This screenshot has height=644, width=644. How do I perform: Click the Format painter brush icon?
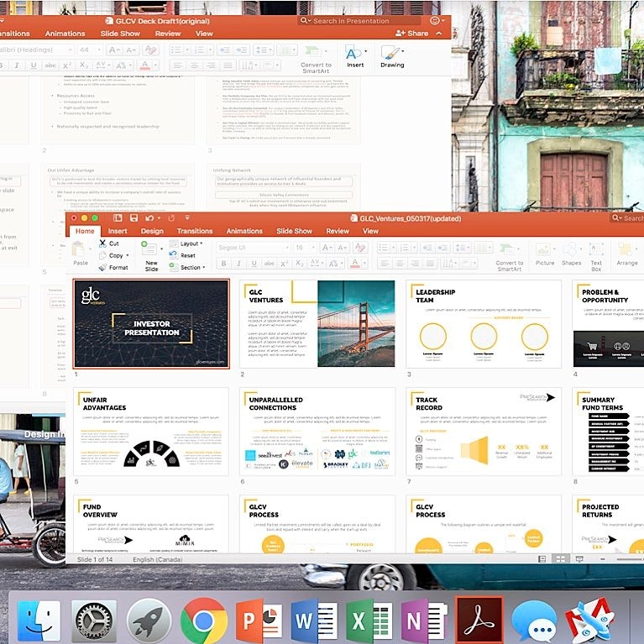(102, 267)
